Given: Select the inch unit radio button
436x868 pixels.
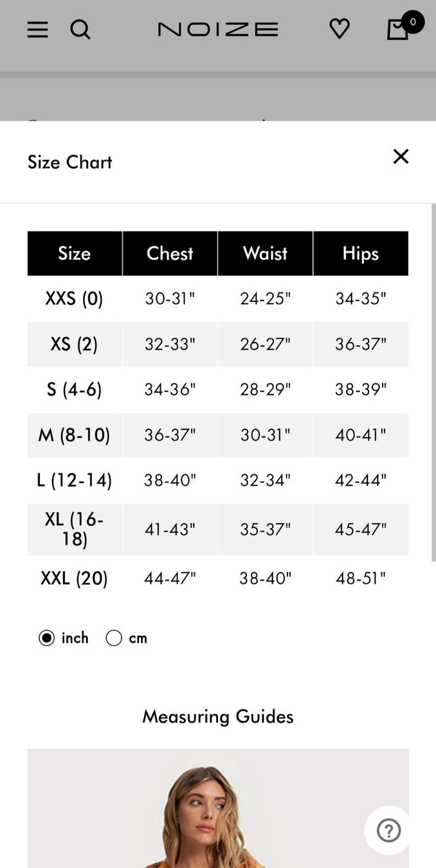Looking at the screenshot, I should click(46, 638).
